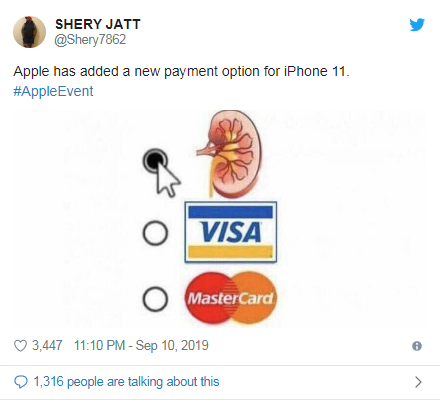Select the kidney payment radio button
This screenshot has width=440, height=404.
[x=155, y=161]
